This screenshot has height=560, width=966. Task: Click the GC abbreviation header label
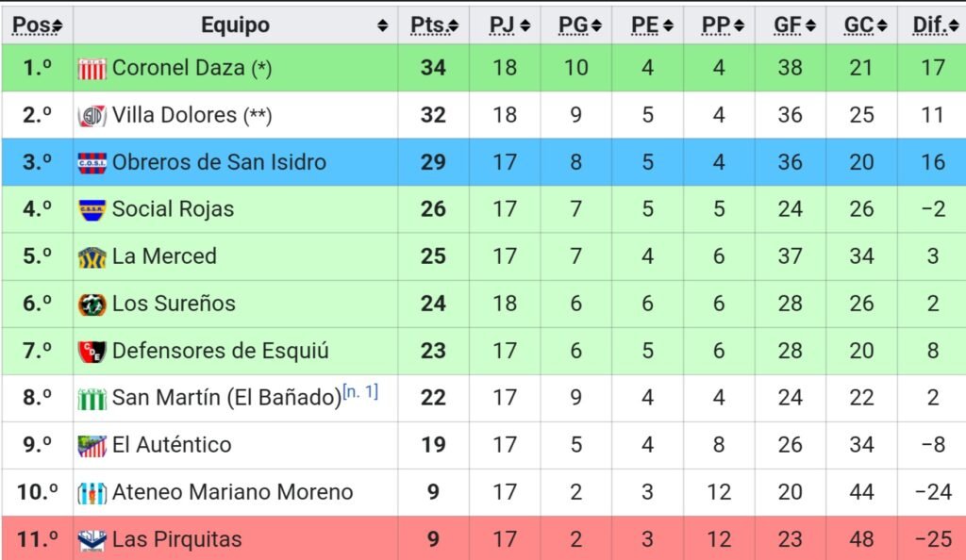click(x=858, y=25)
